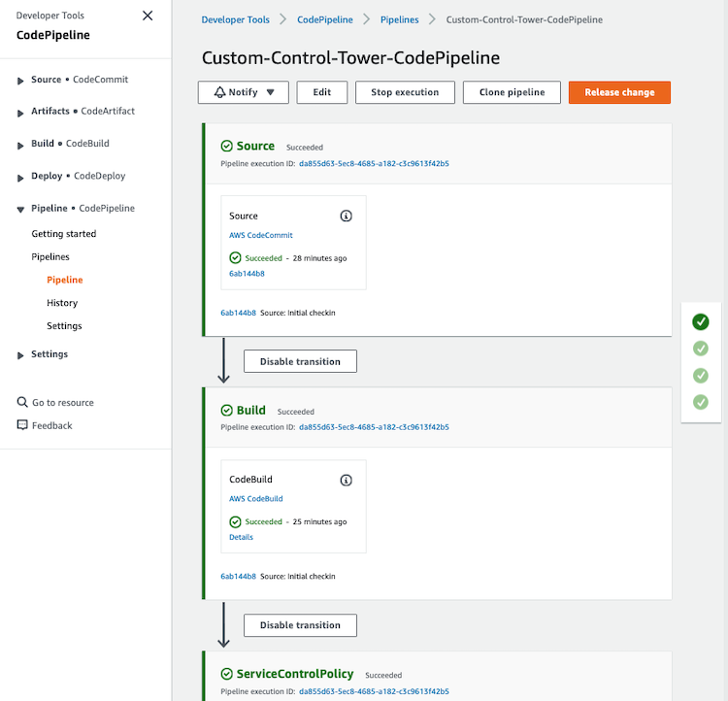This screenshot has width=728, height=701.
Task: Open Build stage pipeline execution ID link
Action: click(x=374, y=427)
